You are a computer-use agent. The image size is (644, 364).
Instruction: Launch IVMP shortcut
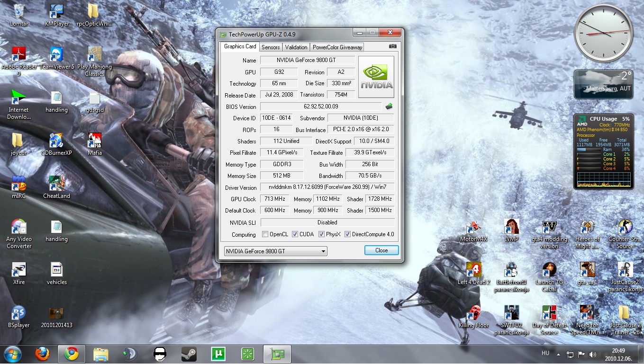pyautogui.click(x=512, y=231)
